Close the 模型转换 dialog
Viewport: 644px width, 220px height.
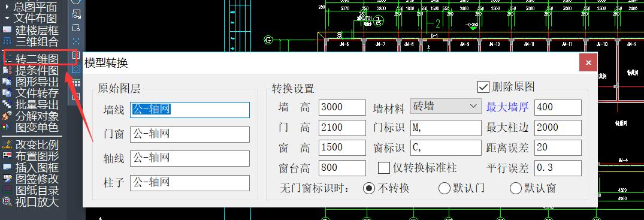pos(588,63)
